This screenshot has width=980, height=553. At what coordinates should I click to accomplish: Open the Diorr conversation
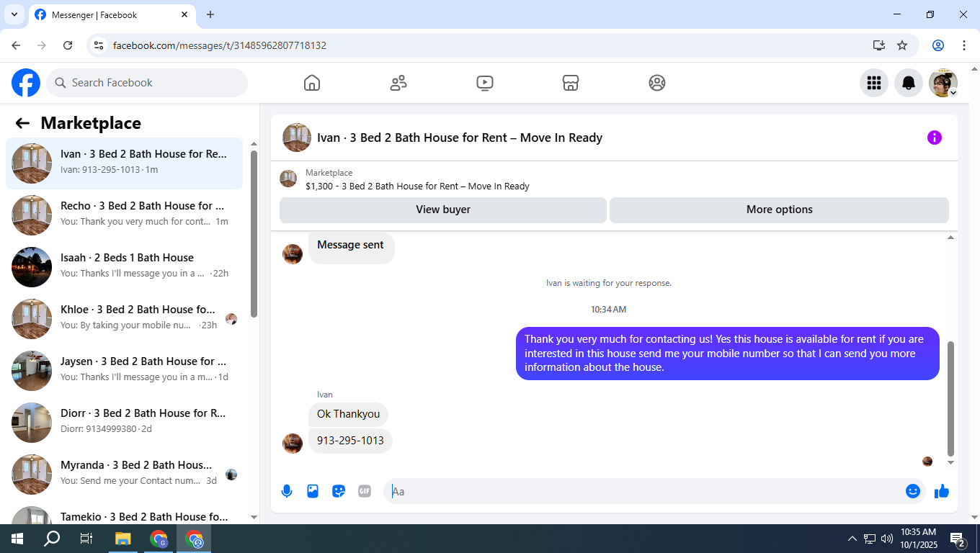pyautogui.click(x=125, y=423)
